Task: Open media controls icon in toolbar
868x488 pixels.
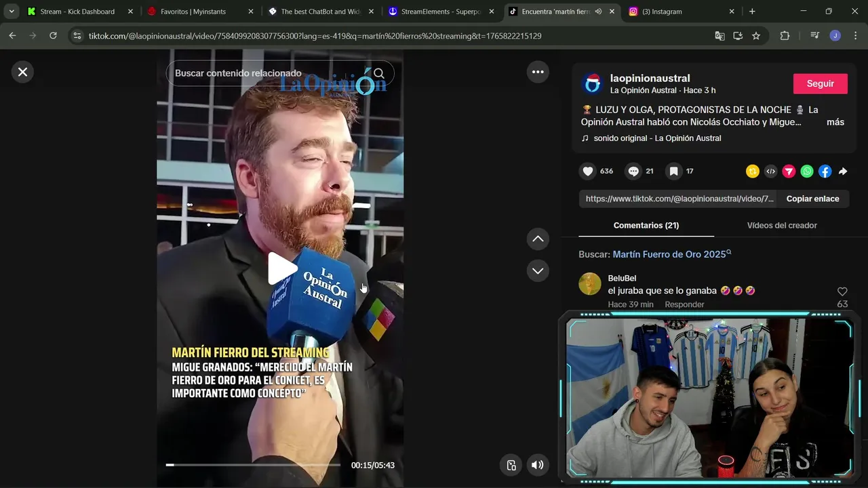Action: coord(814,36)
